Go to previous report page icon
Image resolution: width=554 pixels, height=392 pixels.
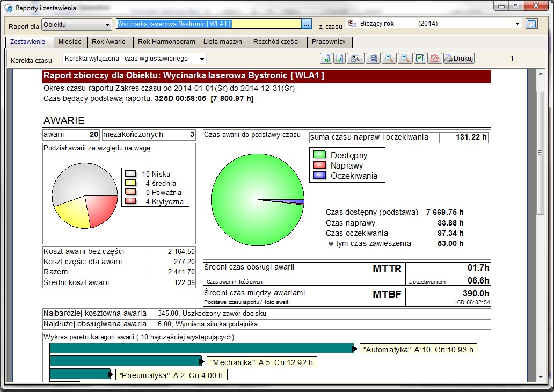click(x=339, y=59)
